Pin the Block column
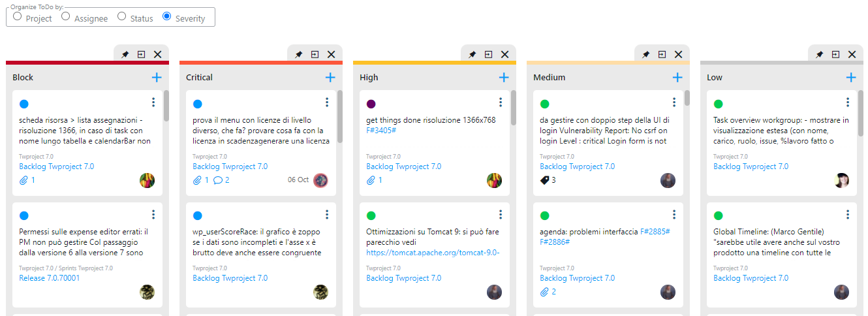Viewport: 868px width, 316px height. [125, 55]
